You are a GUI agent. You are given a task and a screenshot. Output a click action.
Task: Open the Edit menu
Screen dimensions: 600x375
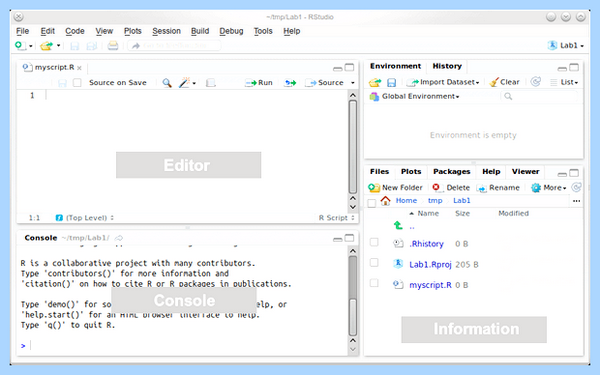(47, 31)
